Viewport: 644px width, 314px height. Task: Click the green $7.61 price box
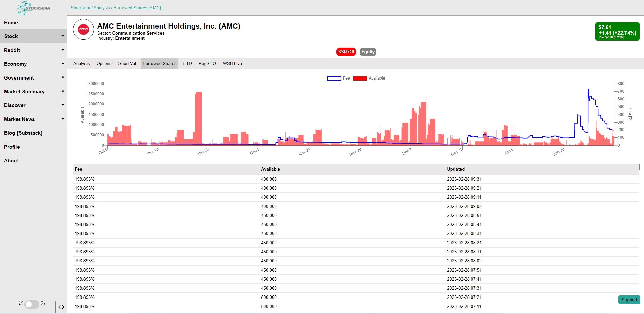point(617,32)
